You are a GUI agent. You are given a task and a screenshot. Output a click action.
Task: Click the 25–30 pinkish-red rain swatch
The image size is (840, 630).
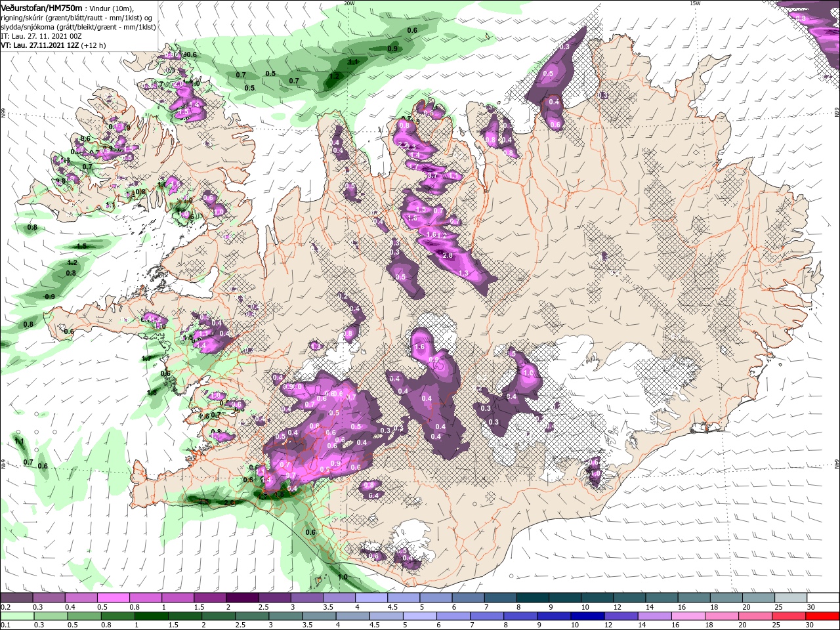pos(788,616)
